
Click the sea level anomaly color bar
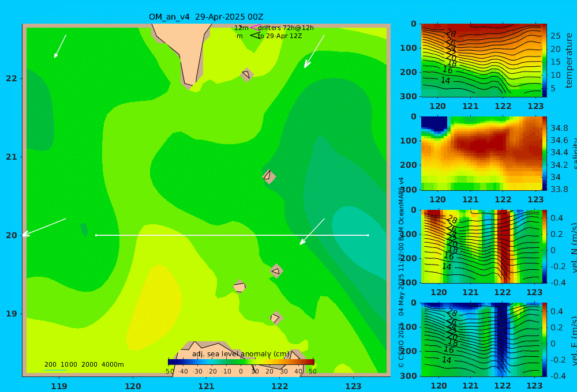click(241, 362)
